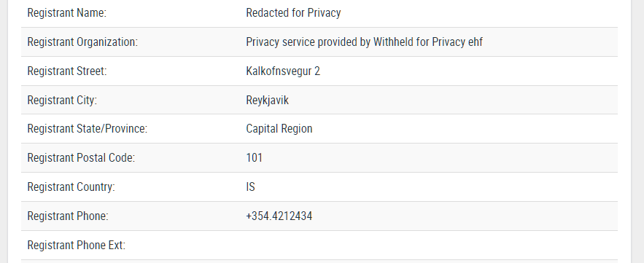
Task: Select the IS country code value
Action: coord(251,187)
